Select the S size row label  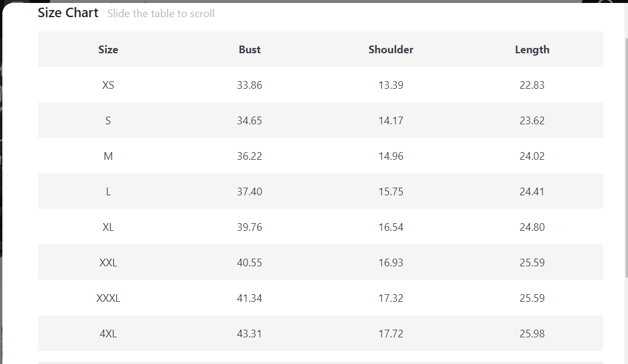point(108,121)
